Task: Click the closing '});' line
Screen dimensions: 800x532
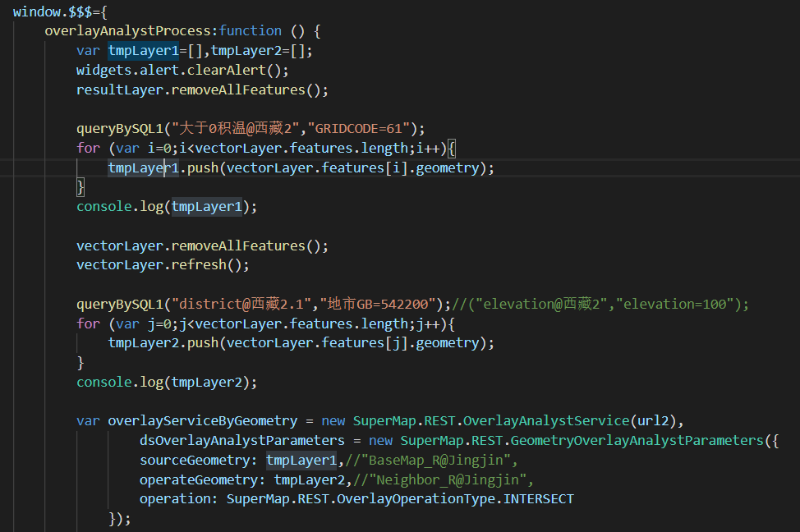Action: (120, 519)
